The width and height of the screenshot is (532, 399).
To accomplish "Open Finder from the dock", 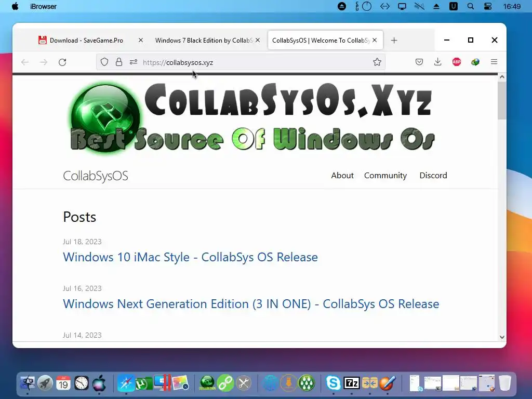I will pos(27,383).
